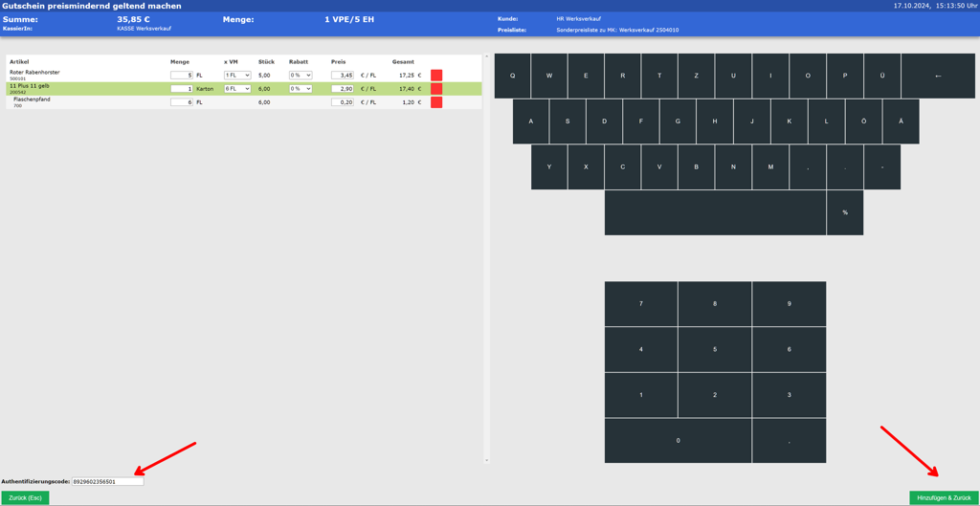Click the Preis field showing 3,45

[343, 75]
